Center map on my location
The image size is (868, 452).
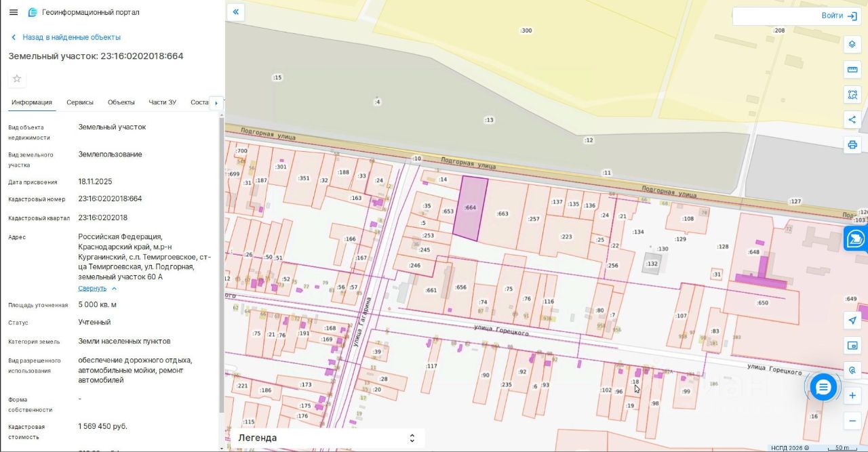852,320
